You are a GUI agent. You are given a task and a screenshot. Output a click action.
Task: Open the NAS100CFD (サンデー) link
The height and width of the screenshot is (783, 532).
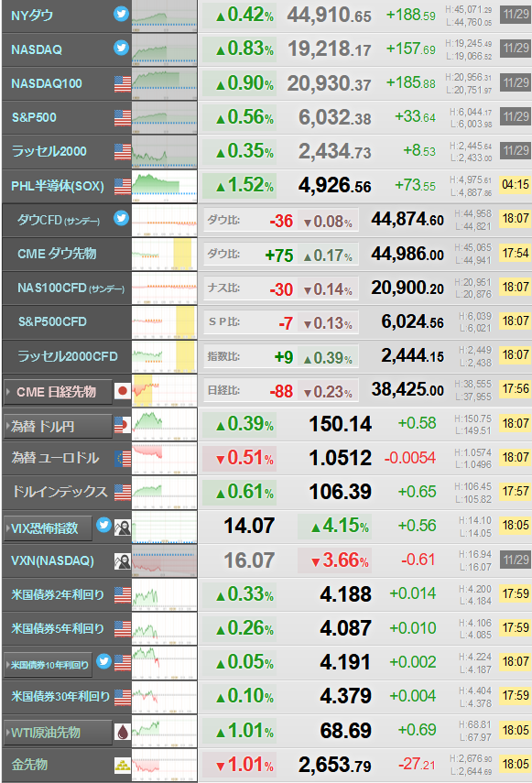[x=71, y=288]
